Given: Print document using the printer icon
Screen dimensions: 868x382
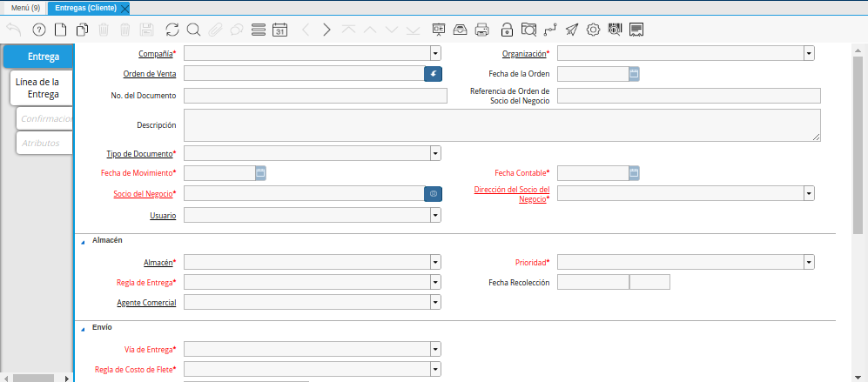Looking at the screenshot, I should [482, 30].
